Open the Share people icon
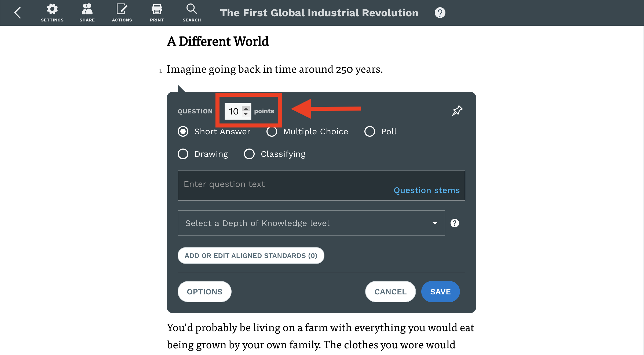 tap(87, 13)
